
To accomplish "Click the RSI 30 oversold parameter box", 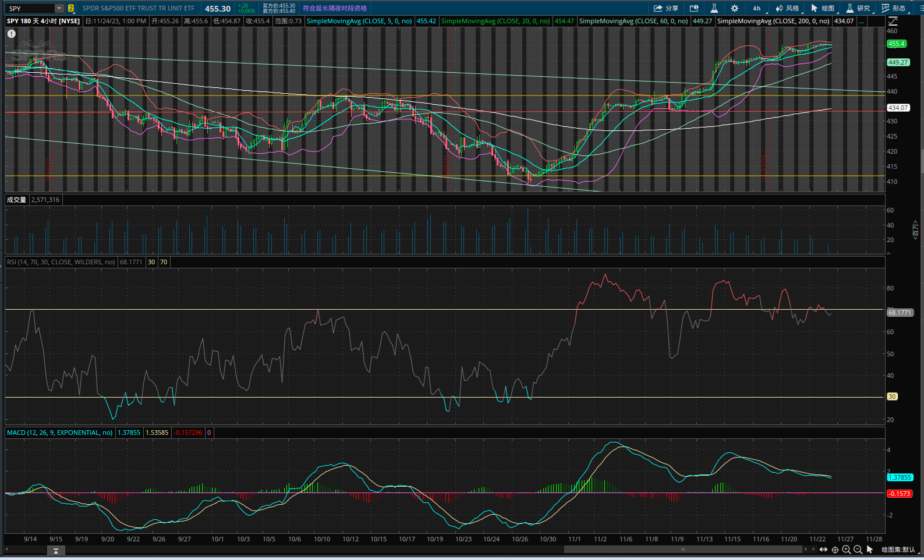I will 151,262.
